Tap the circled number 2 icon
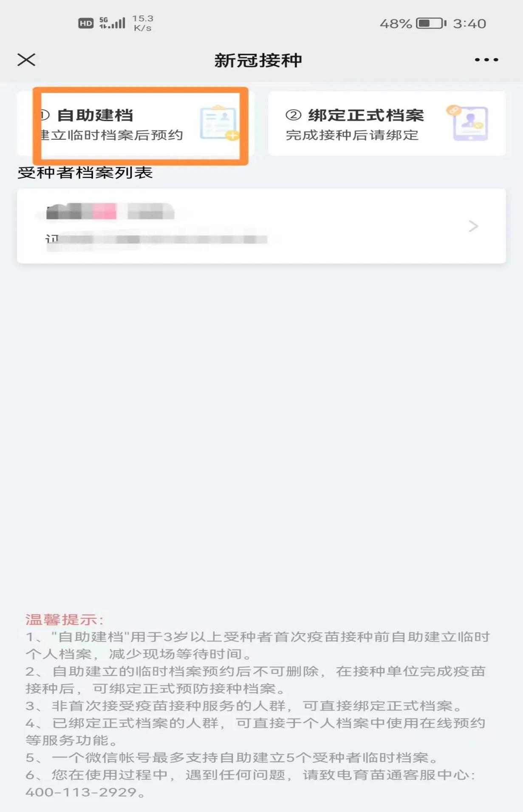Screen dimensions: 523x812 coord(294,115)
